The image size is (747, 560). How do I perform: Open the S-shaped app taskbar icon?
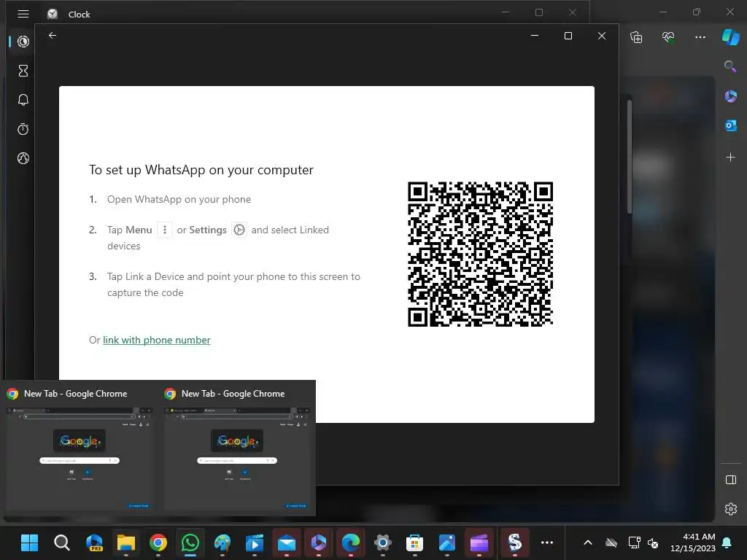514,542
